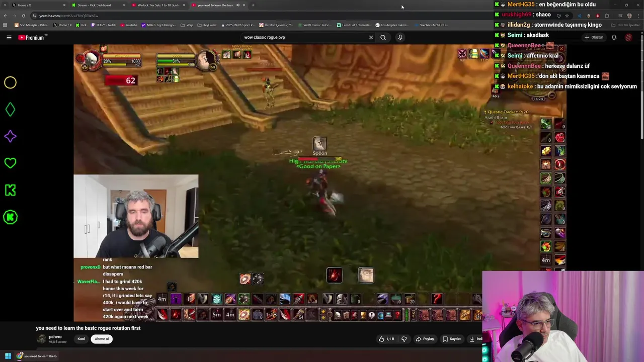Click the target portrait numbered 7

[x=206, y=60]
